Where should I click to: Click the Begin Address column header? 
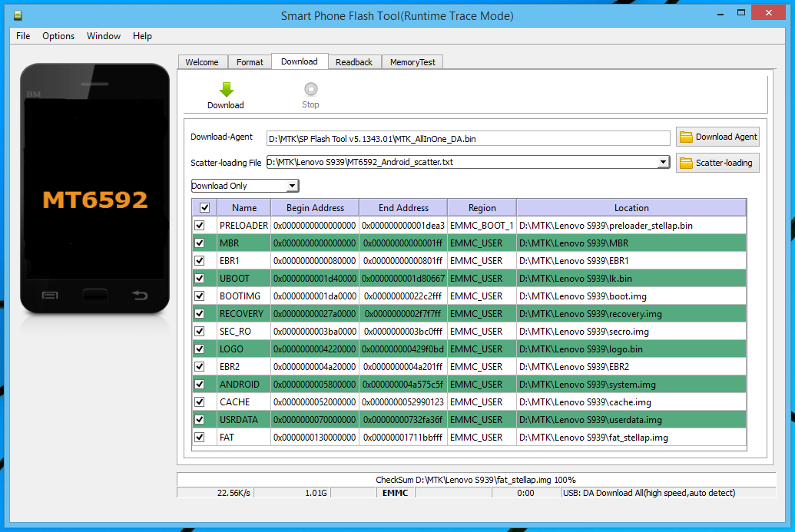point(315,208)
